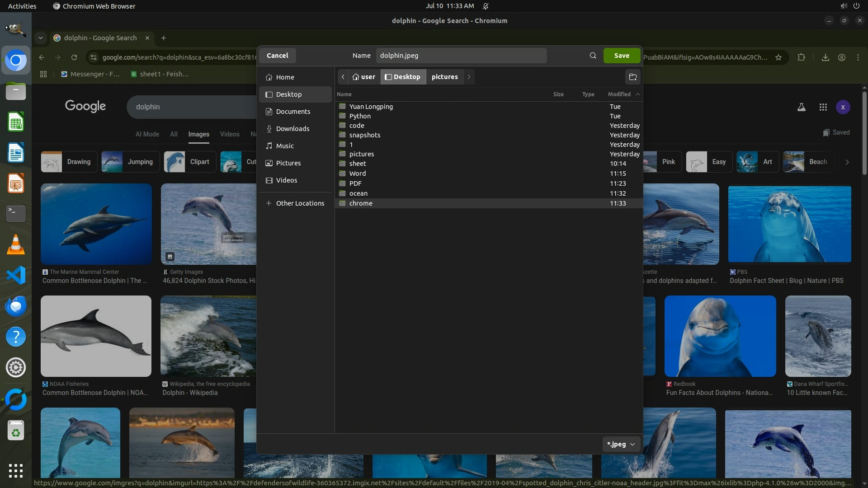The width and height of the screenshot is (868, 488).
Task: Click the bookmark star in address bar
Action: click(x=778, y=57)
